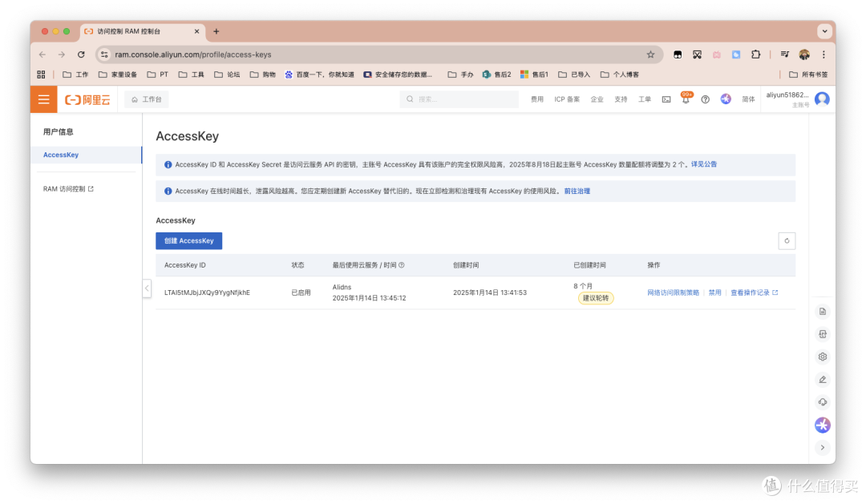Open the 详见公告 link

pos(704,164)
